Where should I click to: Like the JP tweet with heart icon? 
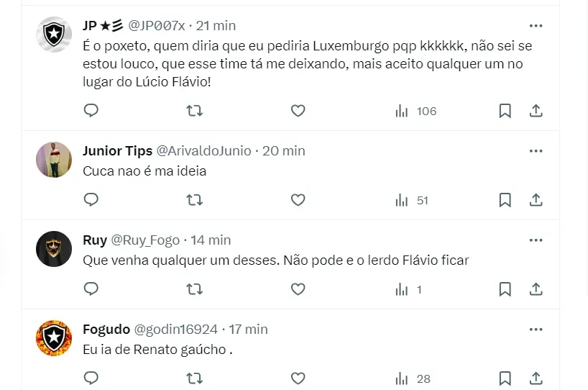[298, 111]
